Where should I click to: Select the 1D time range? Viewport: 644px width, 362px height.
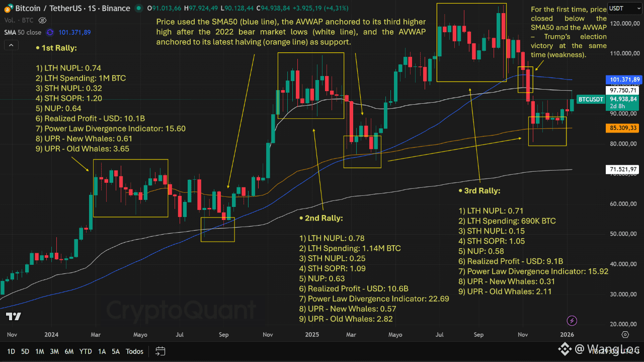pos(11,351)
